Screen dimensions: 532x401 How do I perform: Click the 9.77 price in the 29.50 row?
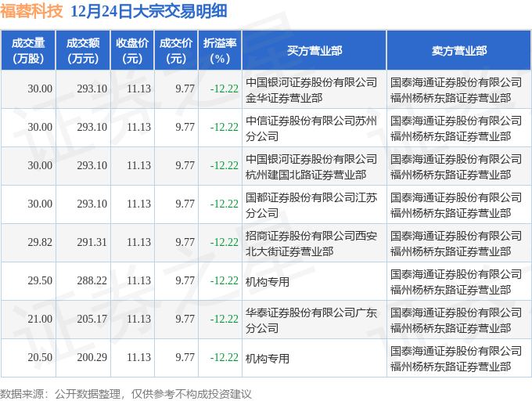185,281
